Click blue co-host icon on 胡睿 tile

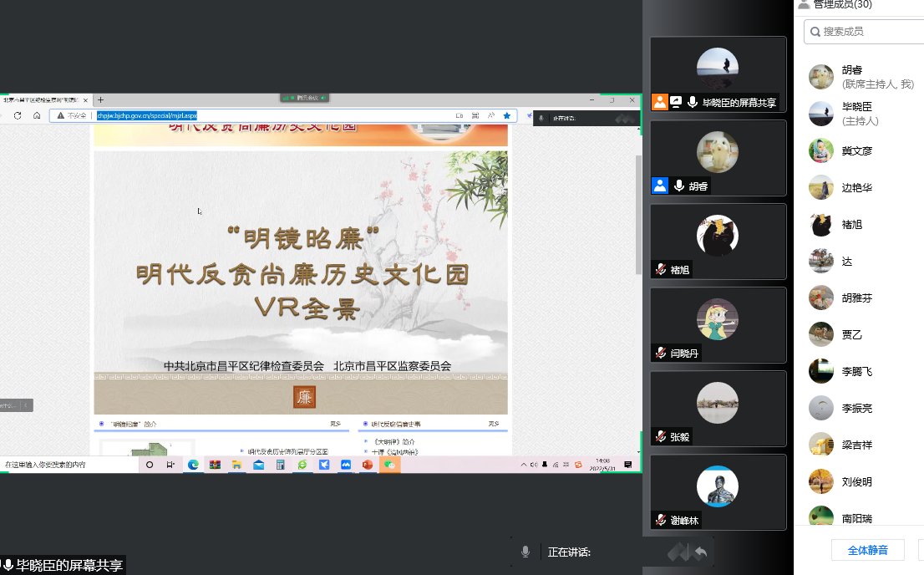click(660, 186)
